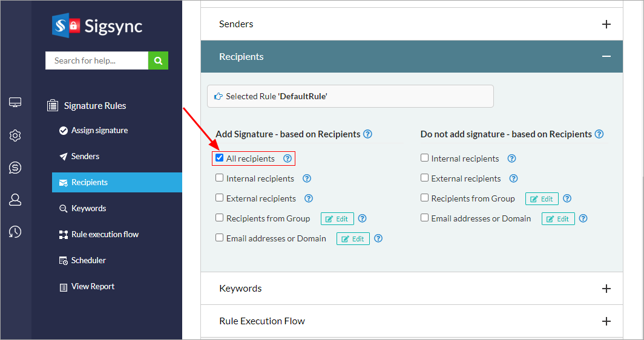Uncheck the All recipients checkbox
This screenshot has height=340, width=644.
220,158
